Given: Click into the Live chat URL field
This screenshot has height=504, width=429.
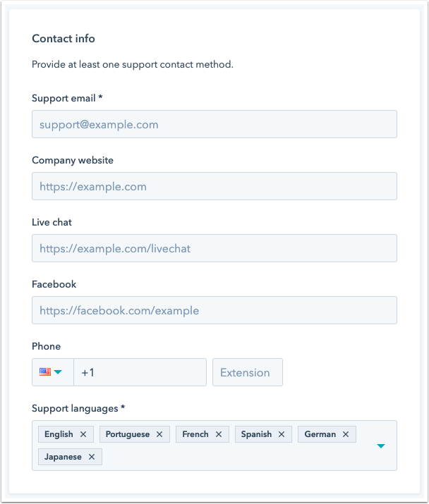Looking at the screenshot, I should (x=214, y=248).
